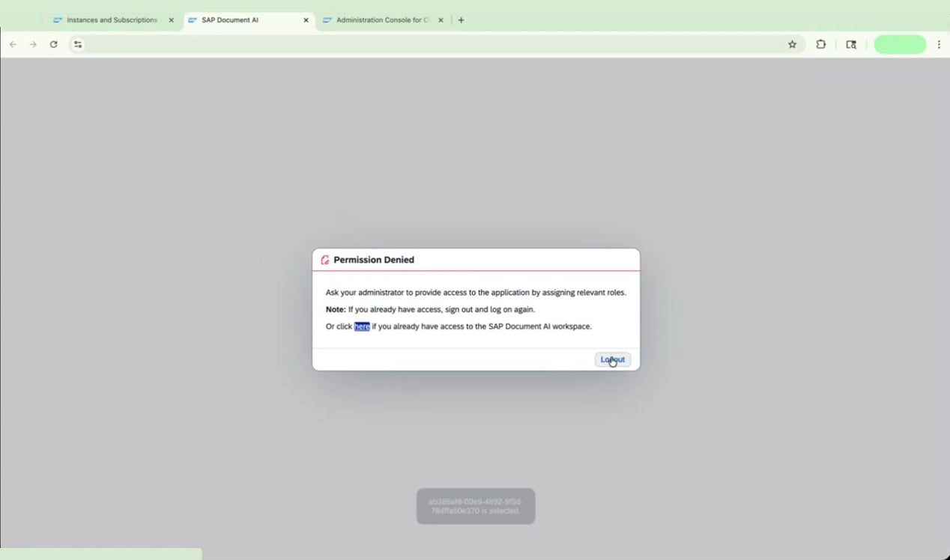Viewport: 950px width, 560px height.
Task: Open the Administration Console browser tab
Action: (382, 20)
